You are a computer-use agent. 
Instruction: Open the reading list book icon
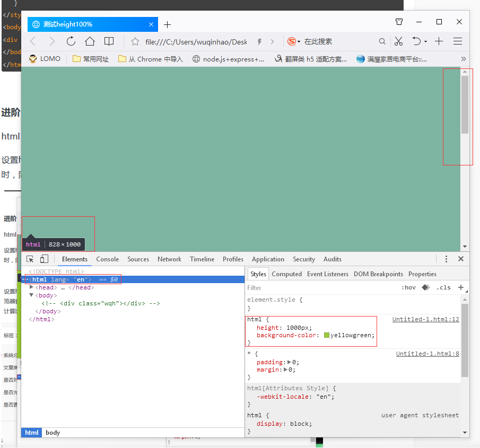pos(109,41)
